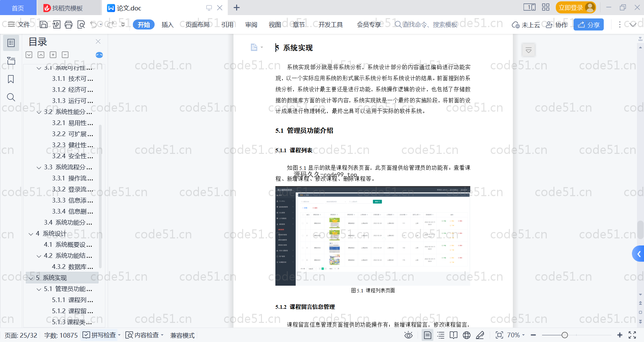Click the collapse panel icon right of page
The image size is (644, 342).
click(529, 51)
